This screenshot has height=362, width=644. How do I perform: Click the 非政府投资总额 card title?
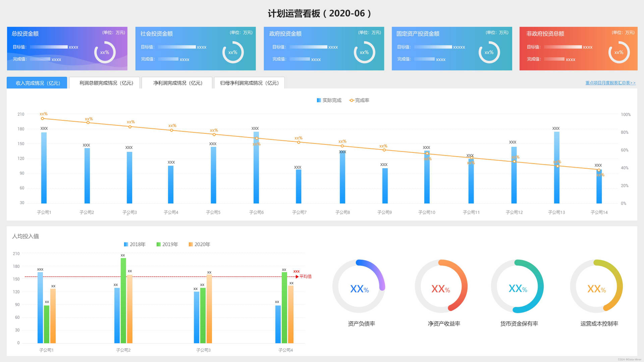point(545,34)
